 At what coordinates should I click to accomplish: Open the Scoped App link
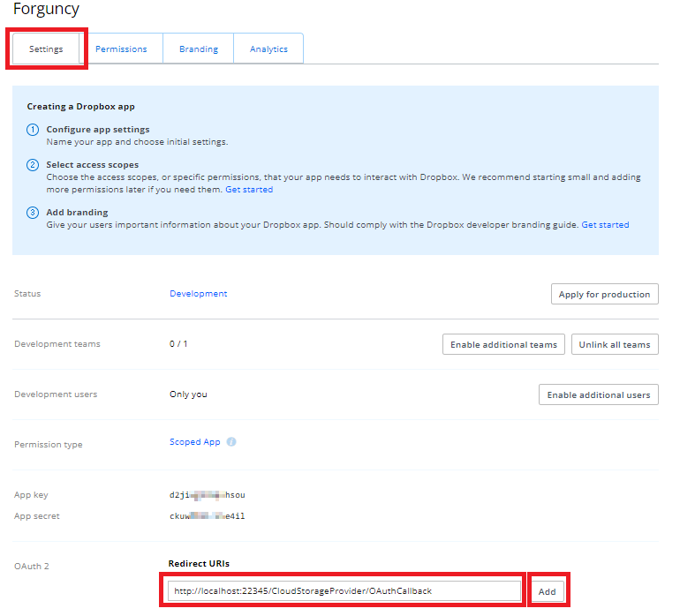pyautogui.click(x=194, y=442)
